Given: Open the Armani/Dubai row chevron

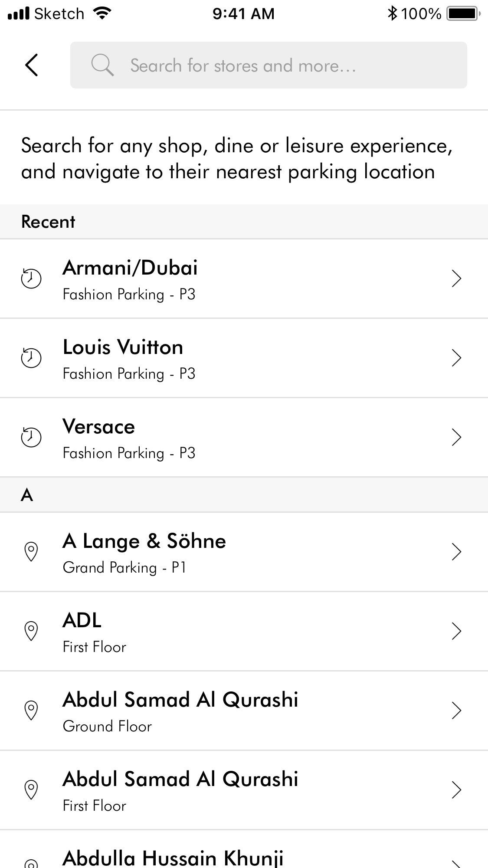Looking at the screenshot, I should tap(456, 278).
